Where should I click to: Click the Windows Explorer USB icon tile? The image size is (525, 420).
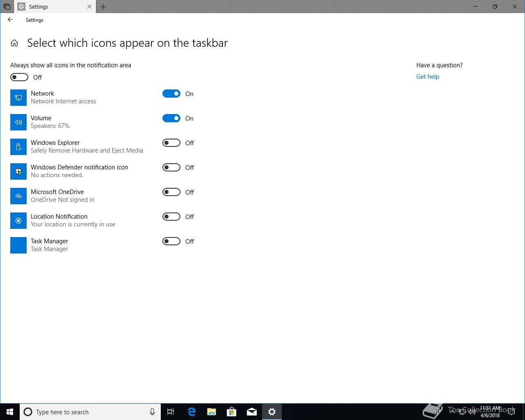click(x=18, y=147)
